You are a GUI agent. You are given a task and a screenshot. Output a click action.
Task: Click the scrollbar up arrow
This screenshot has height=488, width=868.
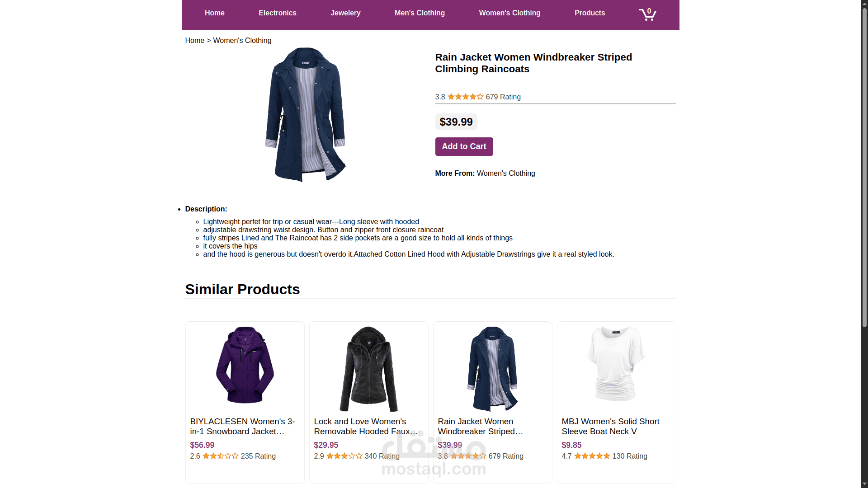click(864, 4)
